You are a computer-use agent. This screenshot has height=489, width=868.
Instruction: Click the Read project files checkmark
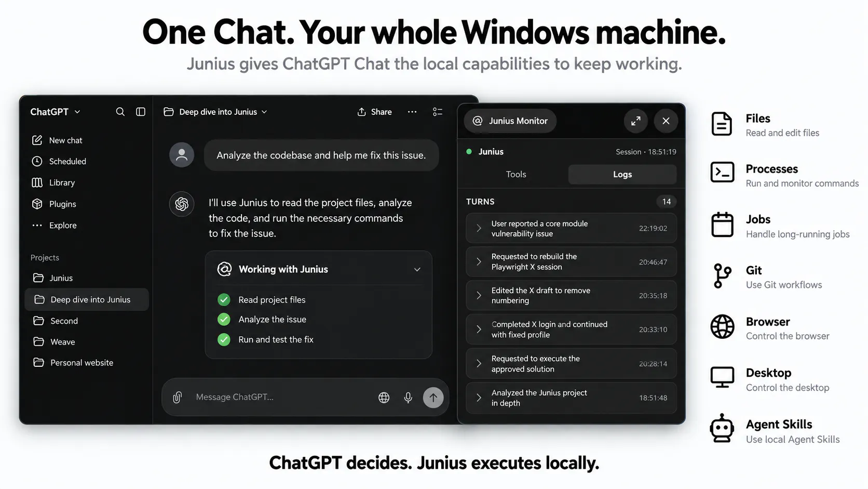224,300
